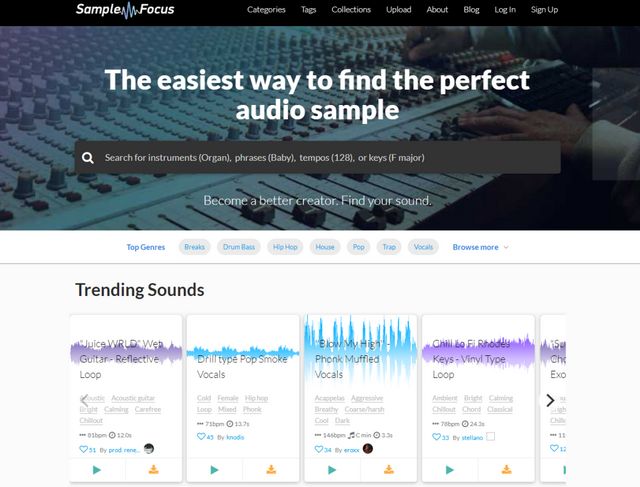Download the Drill type Pop Smoke Vocals
The width and height of the screenshot is (640, 487).
(271, 470)
